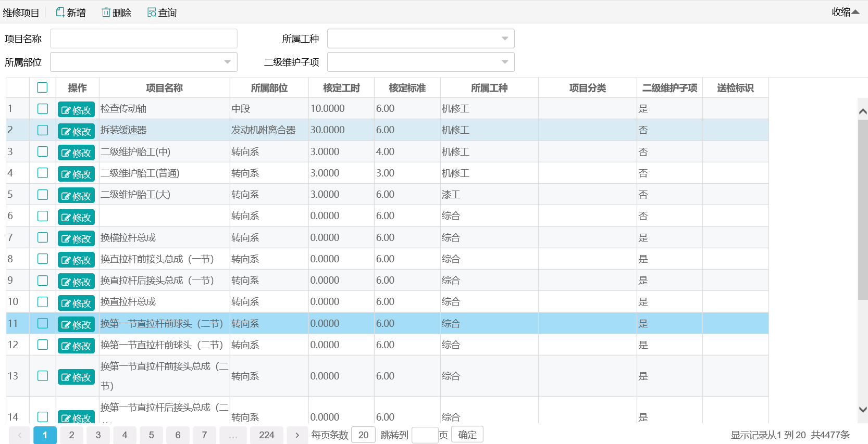
Task: Click the 核定工时 column header
Action: 342,88
